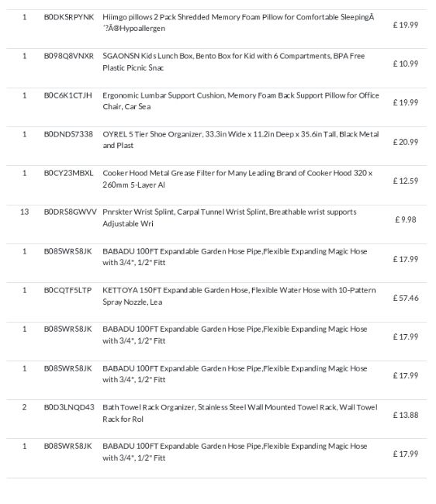Click ASIN code B0C6K1CTJH

point(67,95)
